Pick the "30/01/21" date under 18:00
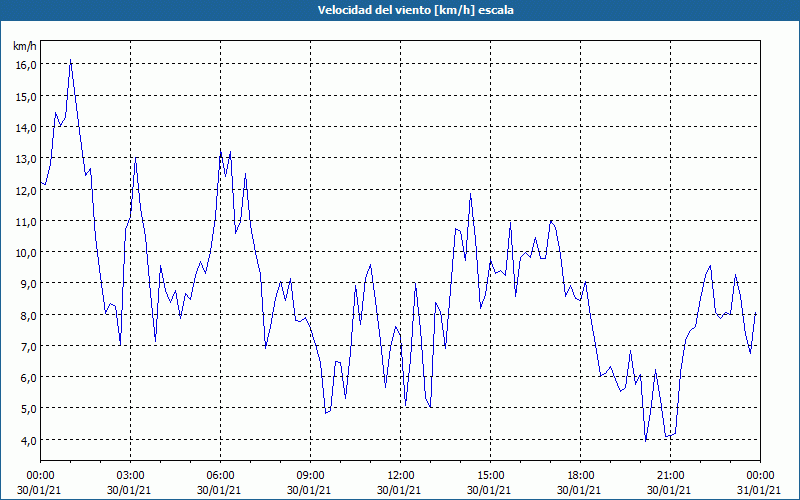The height and width of the screenshot is (500, 800). point(579,490)
